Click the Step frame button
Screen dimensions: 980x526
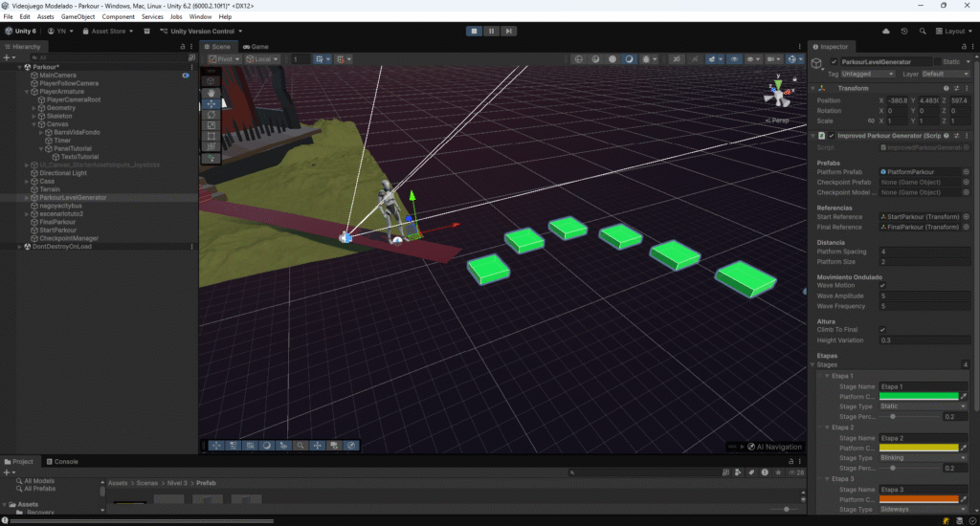point(506,31)
